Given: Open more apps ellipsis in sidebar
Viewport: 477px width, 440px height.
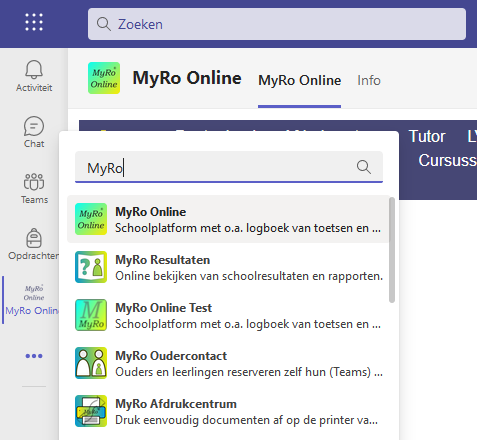Looking at the screenshot, I should 34,356.
